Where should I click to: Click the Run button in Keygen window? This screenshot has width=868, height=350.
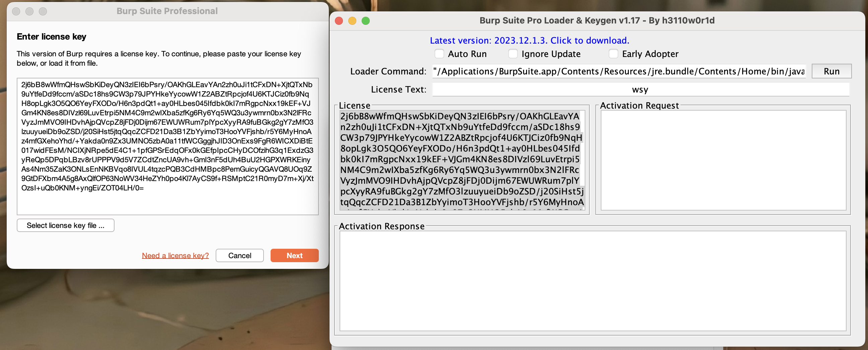pos(831,71)
